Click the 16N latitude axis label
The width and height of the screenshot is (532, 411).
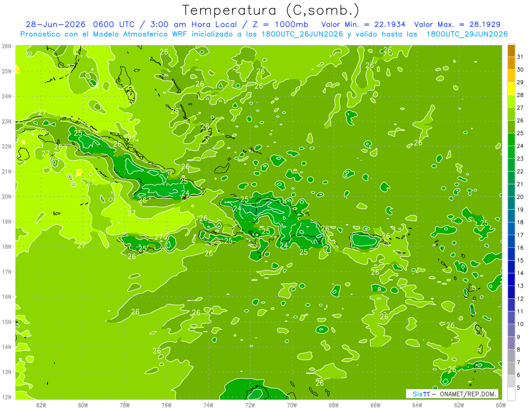click(x=6, y=297)
